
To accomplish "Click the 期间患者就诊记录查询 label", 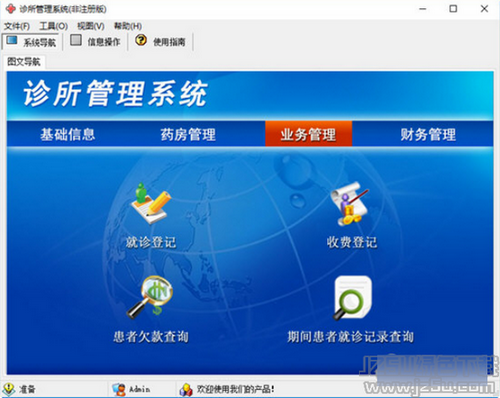I will [x=351, y=337].
